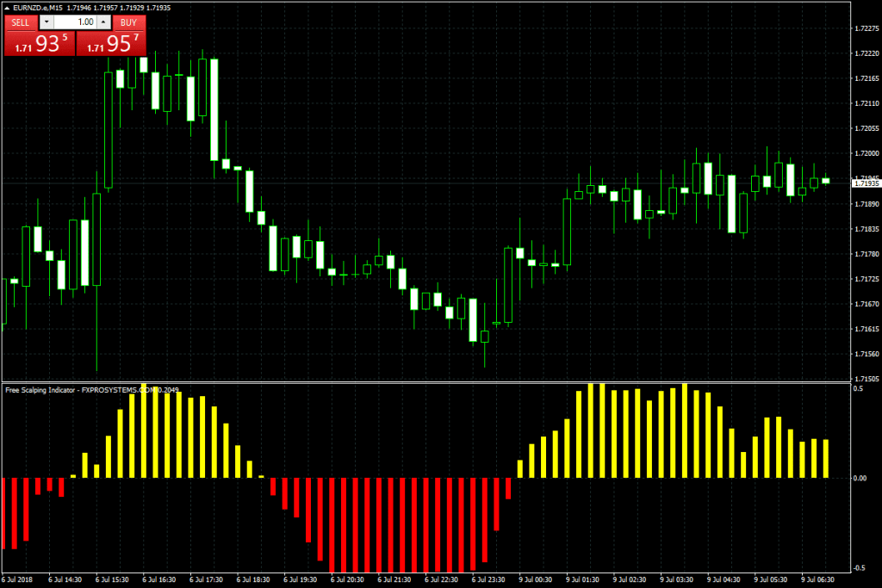Click the sell price tile ending in 93
882x588 pixels.
point(40,45)
